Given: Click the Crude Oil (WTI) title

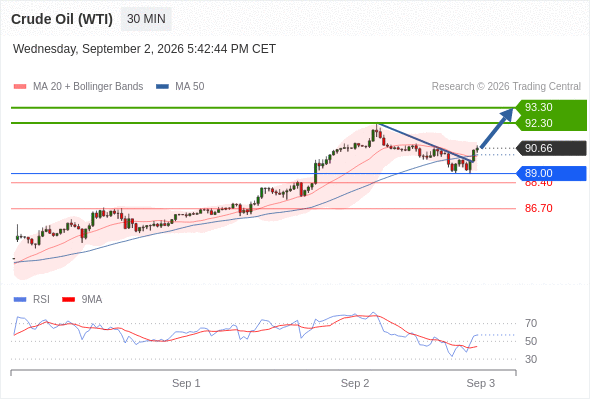Looking at the screenshot, I should pyautogui.click(x=62, y=19).
